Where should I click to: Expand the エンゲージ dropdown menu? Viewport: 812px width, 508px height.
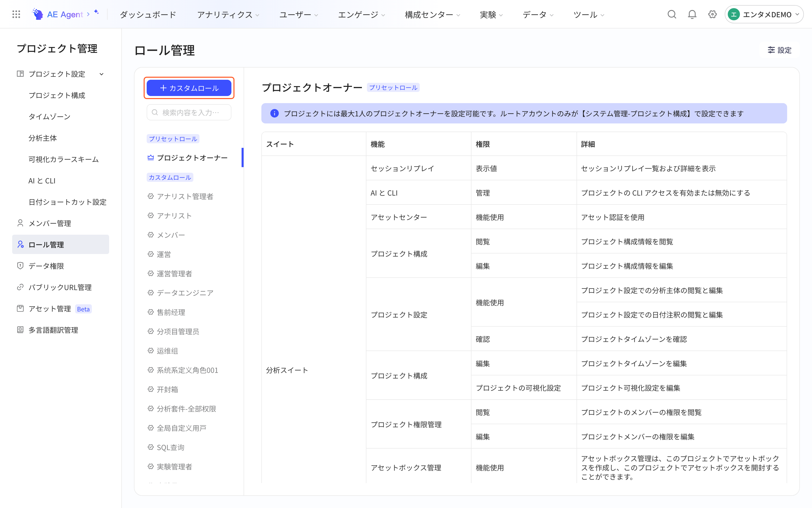361,14
